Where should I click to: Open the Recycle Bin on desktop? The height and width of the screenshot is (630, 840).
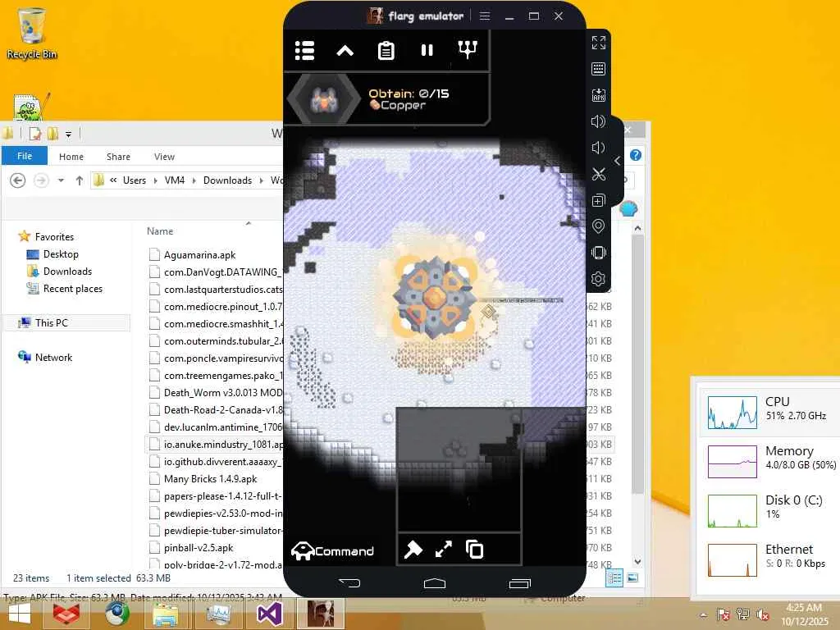(31, 33)
